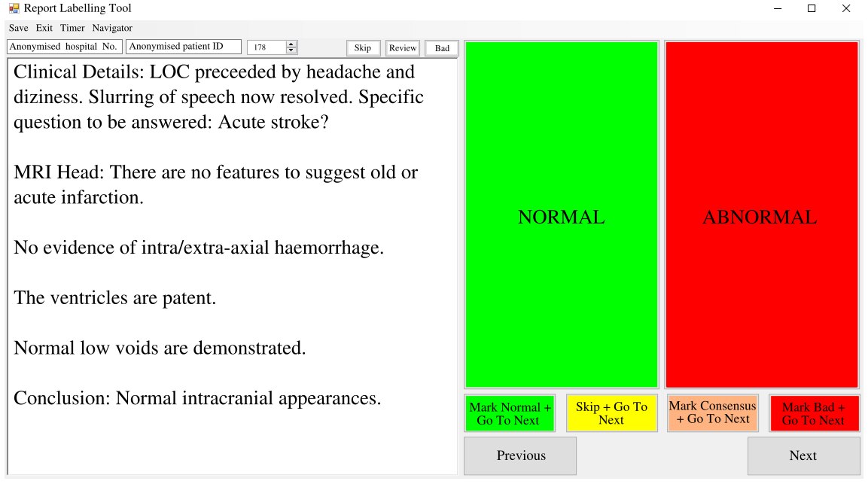Open the Navigator menu
868x484 pixels.
[112, 28]
